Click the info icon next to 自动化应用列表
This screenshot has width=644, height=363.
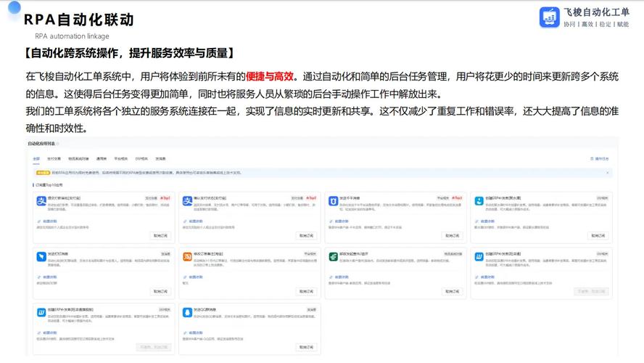[x=58, y=144]
